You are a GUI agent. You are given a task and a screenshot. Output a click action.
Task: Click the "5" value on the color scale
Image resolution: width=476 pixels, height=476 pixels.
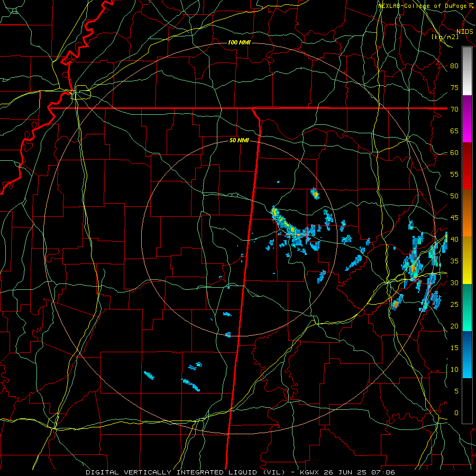click(x=456, y=391)
